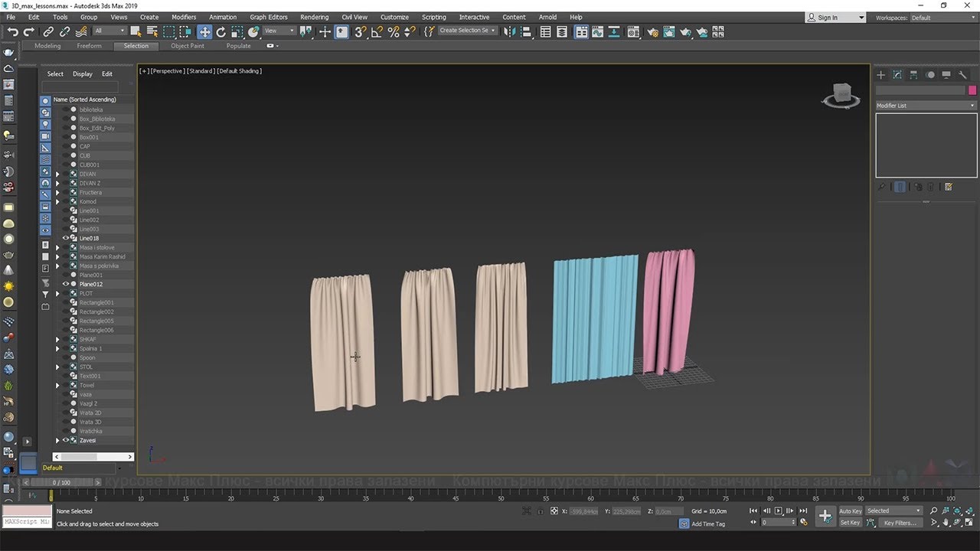Open the Hierarchy panel tab
Screen dimensions: 980x551
[x=913, y=75]
